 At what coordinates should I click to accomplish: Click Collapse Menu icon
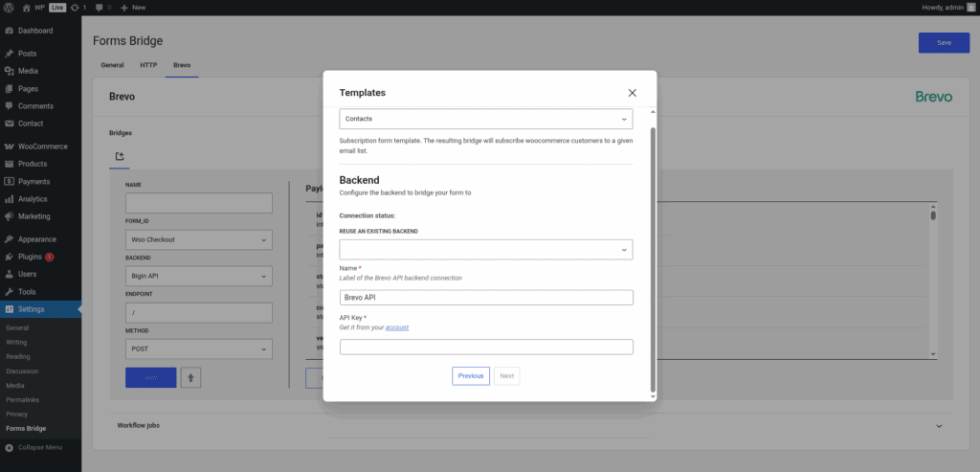click(x=10, y=448)
